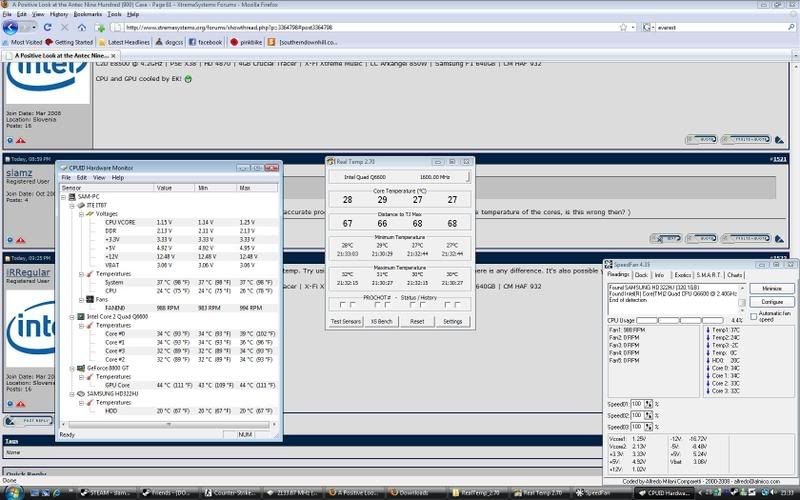
Task: Close the Antec Nine tab
Action: coord(113,55)
